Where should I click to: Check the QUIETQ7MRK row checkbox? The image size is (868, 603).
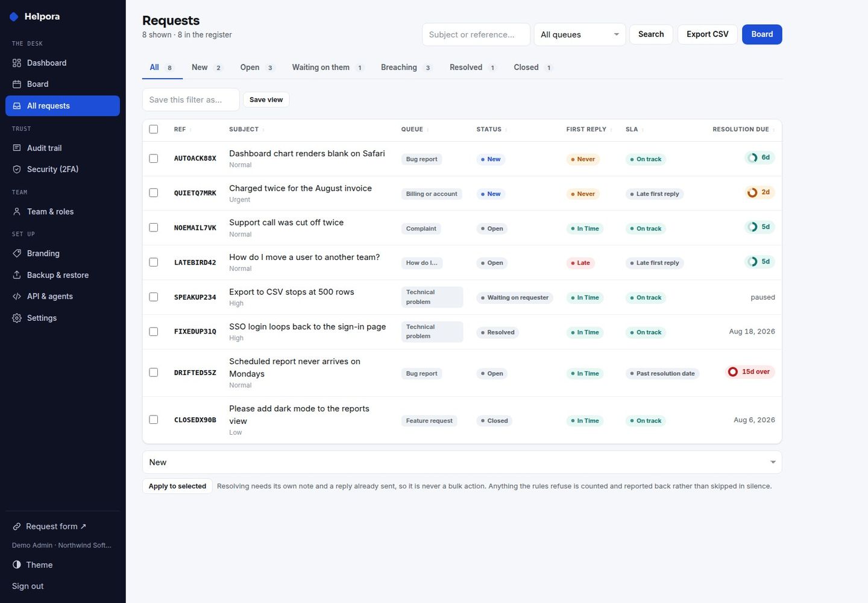pyautogui.click(x=154, y=193)
